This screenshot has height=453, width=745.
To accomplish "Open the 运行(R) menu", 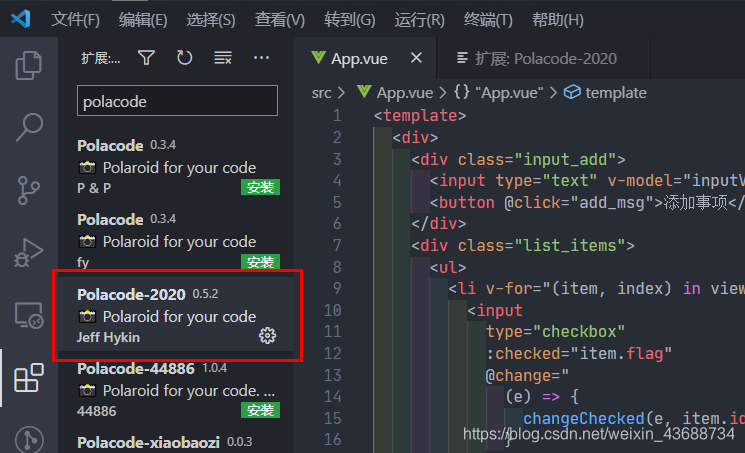I will click(420, 19).
